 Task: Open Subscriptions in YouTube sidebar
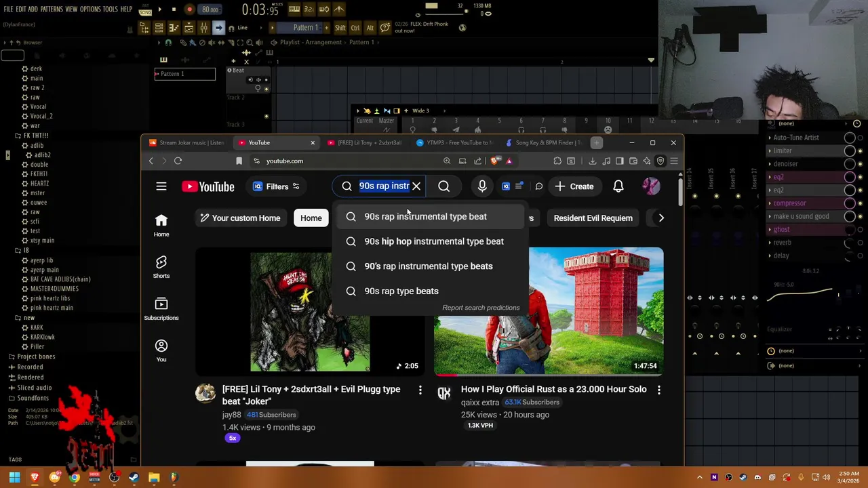coord(161,309)
